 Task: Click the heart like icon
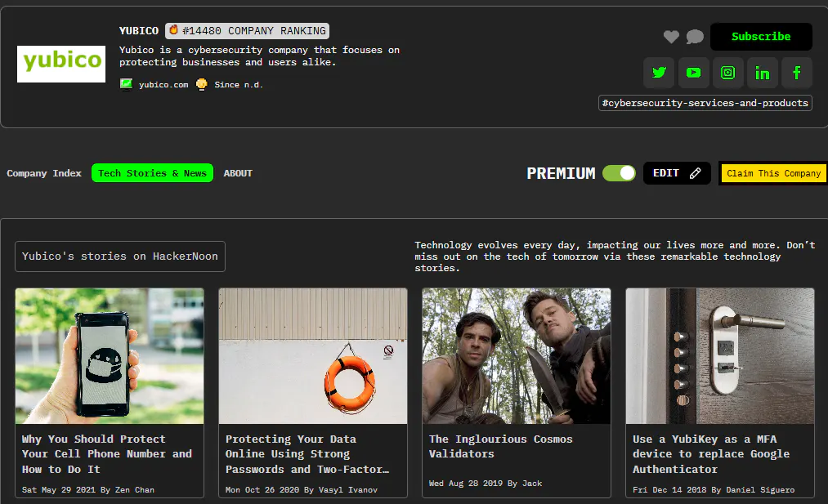click(671, 37)
